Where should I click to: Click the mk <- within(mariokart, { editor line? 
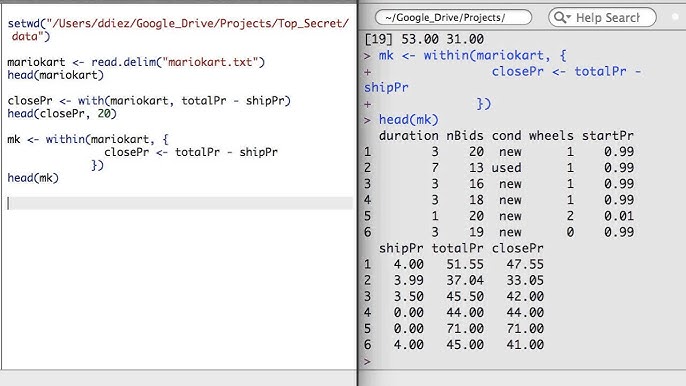(x=88, y=139)
